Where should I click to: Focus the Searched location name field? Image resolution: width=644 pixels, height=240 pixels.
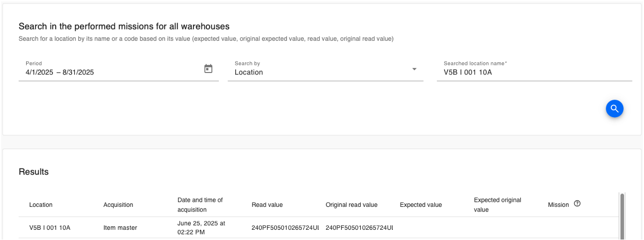click(535, 73)
